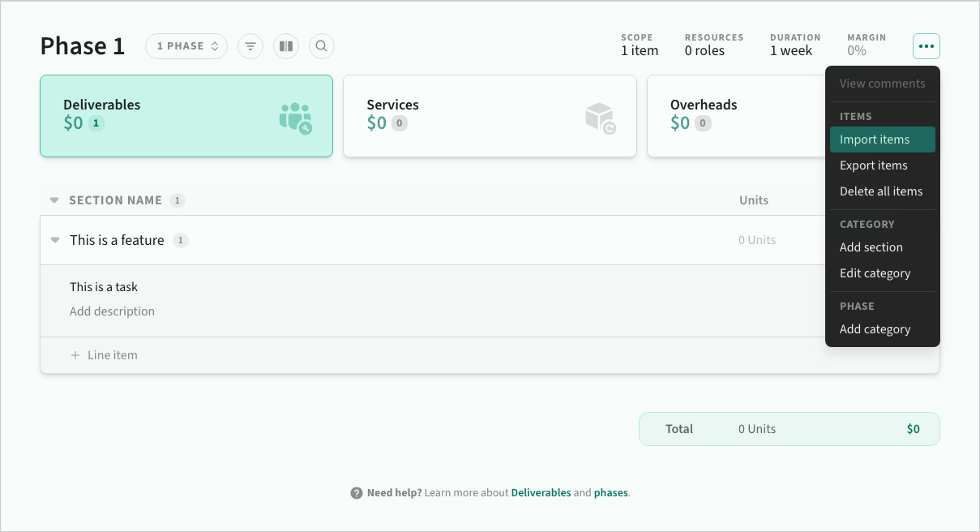Viewport: 980px width, 532px height.
Task: Click the search magnifier icon
Action: tap(322, 46)
